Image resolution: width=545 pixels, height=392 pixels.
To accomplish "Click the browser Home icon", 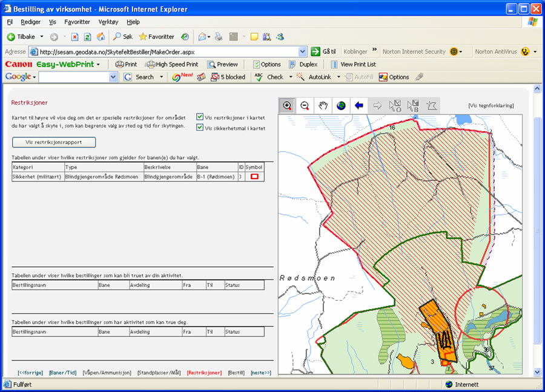I will [101, 37].
